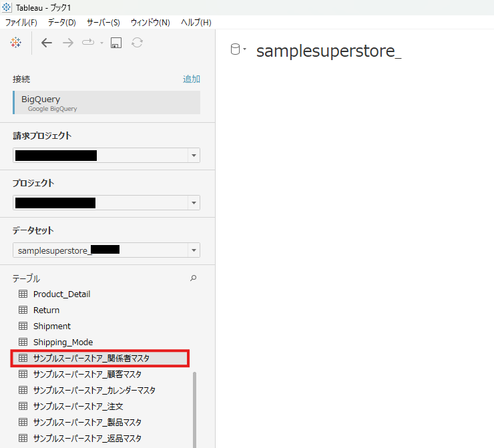
Task: Go back with the left arrow button
Action: 47,43
